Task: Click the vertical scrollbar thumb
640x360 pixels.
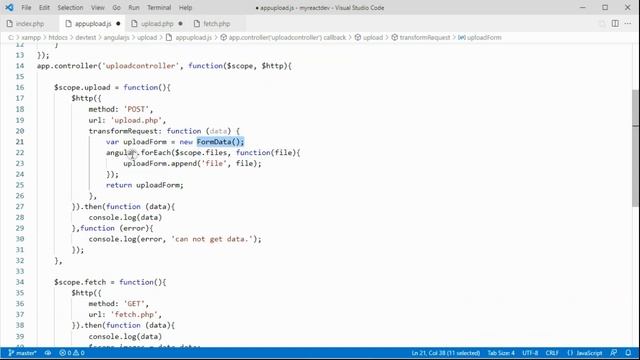Action: [636, 149]
